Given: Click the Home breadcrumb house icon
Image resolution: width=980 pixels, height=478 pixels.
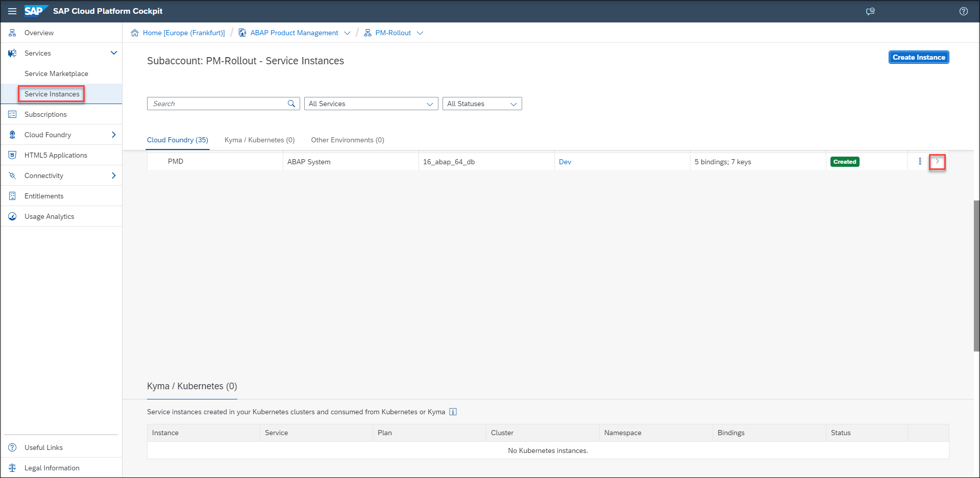Looking at the screenshot, I should coord(135,33).
